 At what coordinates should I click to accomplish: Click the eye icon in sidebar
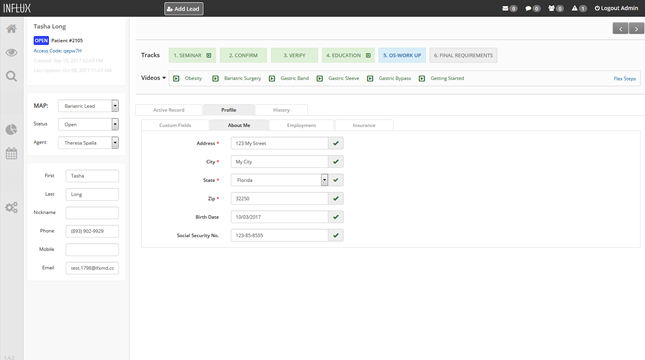click(x=12, y=52)
